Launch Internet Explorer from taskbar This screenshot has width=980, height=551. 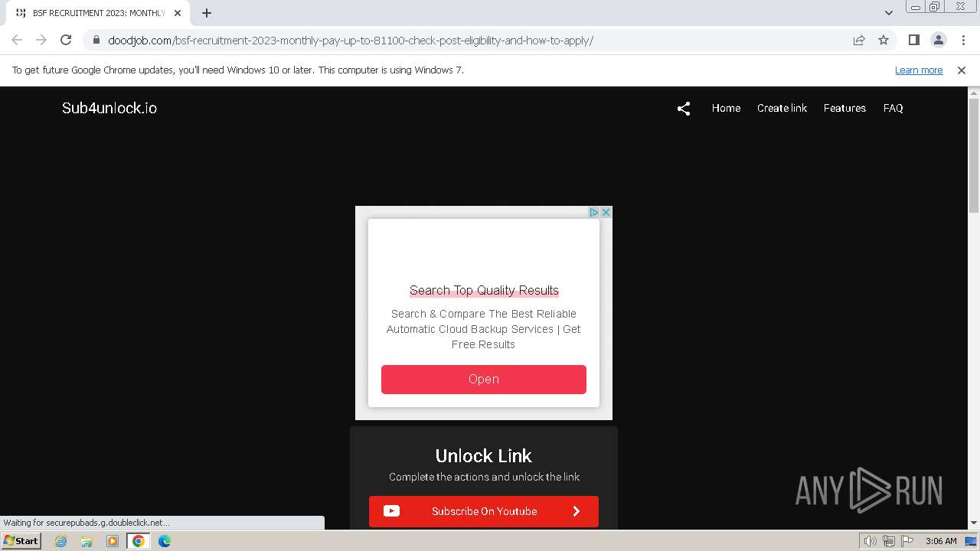point(60,541)
